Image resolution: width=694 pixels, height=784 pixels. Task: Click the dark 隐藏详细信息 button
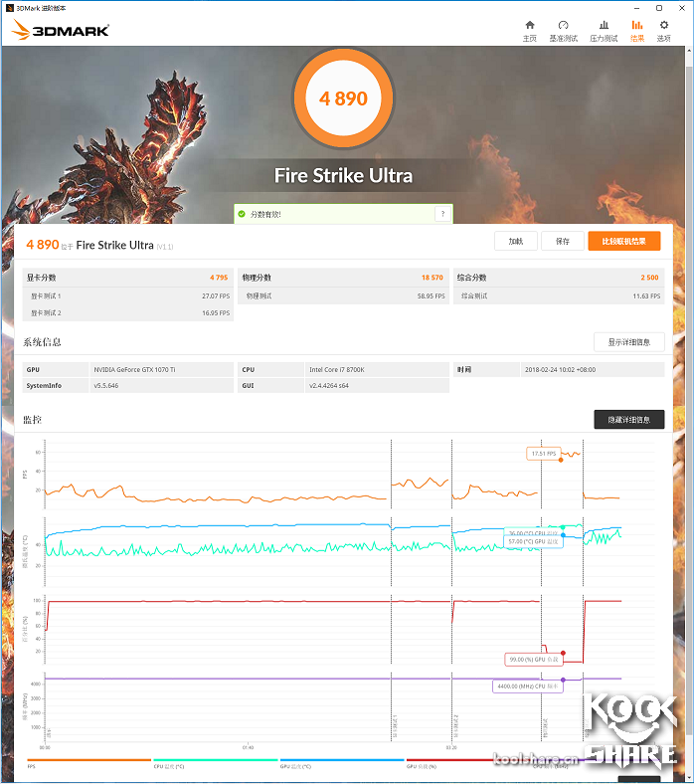[629, 420]
